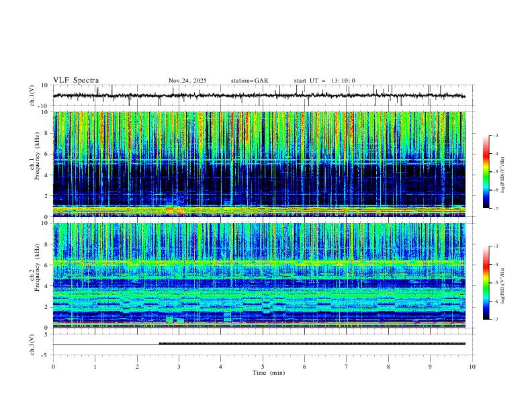Click the 'ch.1(V)' waveform axis label
Image resolution: width=532 pixels, height=411 pixels.
click(x=32, y=95)
